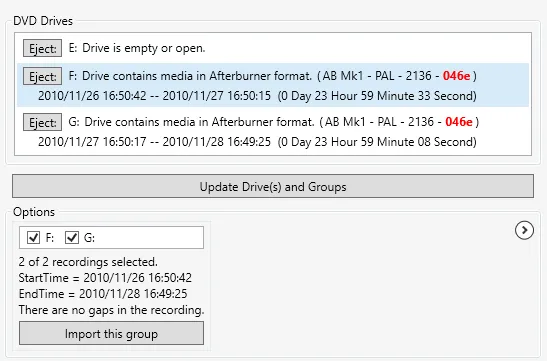Import this group of recordings
The image size is (547, 361).
tap(111, 333)
